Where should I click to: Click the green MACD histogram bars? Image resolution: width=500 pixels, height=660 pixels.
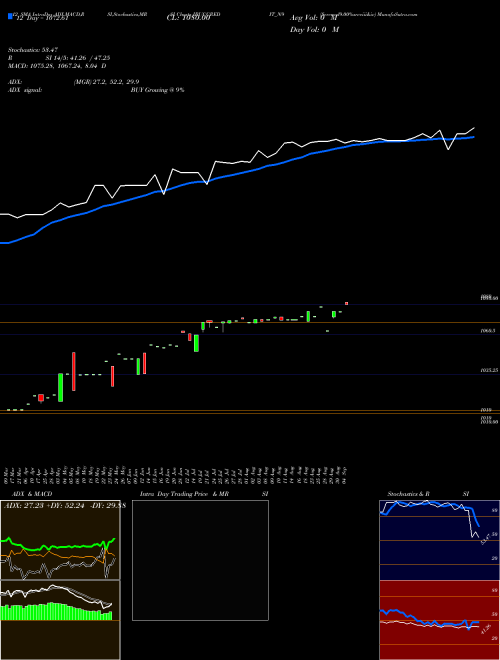56,612
